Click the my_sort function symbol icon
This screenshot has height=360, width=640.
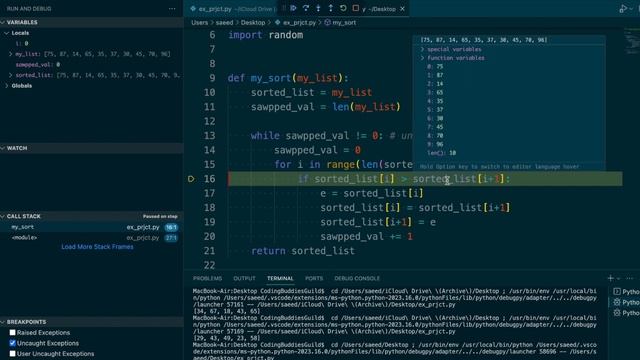pyautogui.click(x=327, y=22)
